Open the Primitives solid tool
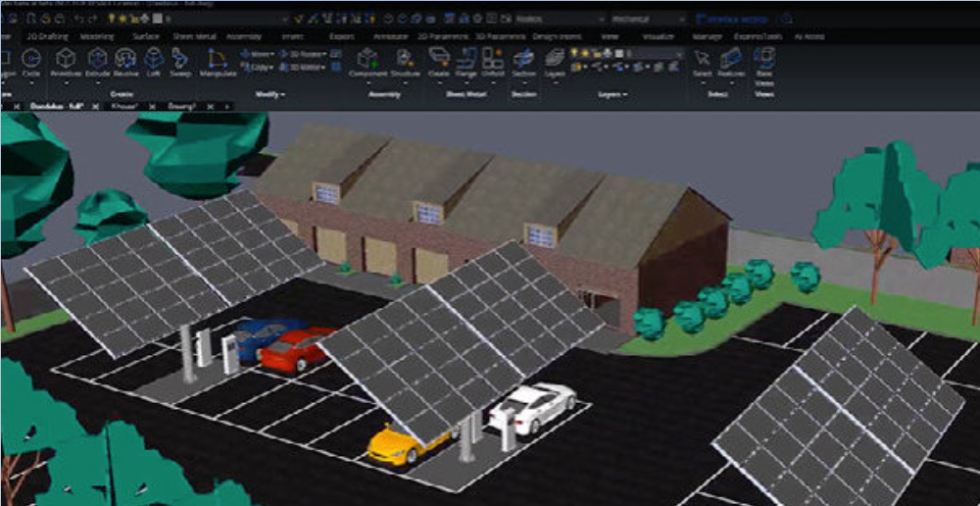980x506 pixels. [66, 64]
